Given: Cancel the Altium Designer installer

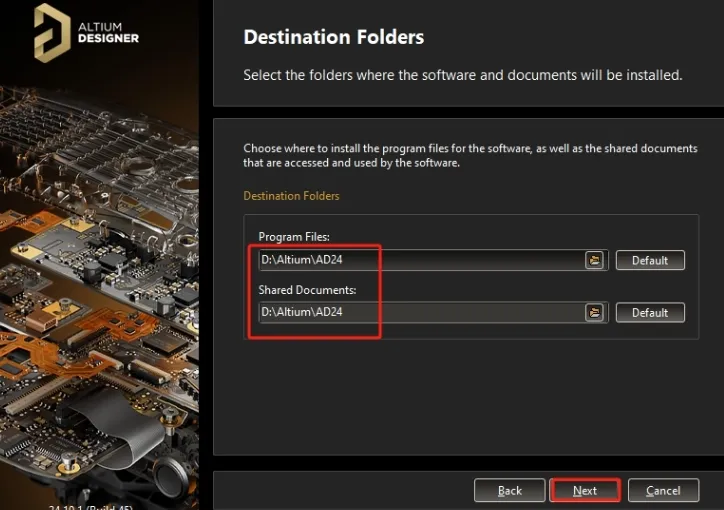Looking at the screenshot, I should pyautogui.click(x=663, y=490).
